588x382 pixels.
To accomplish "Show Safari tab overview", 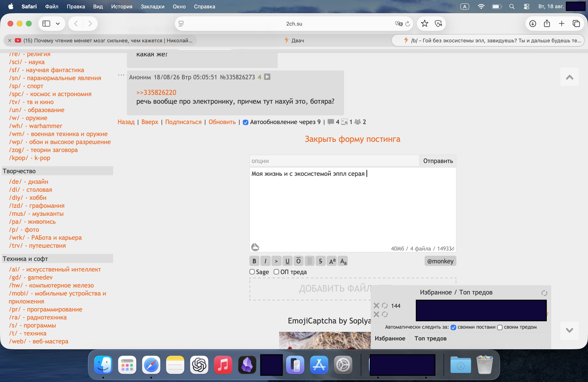I will click(x=576, y=24).
